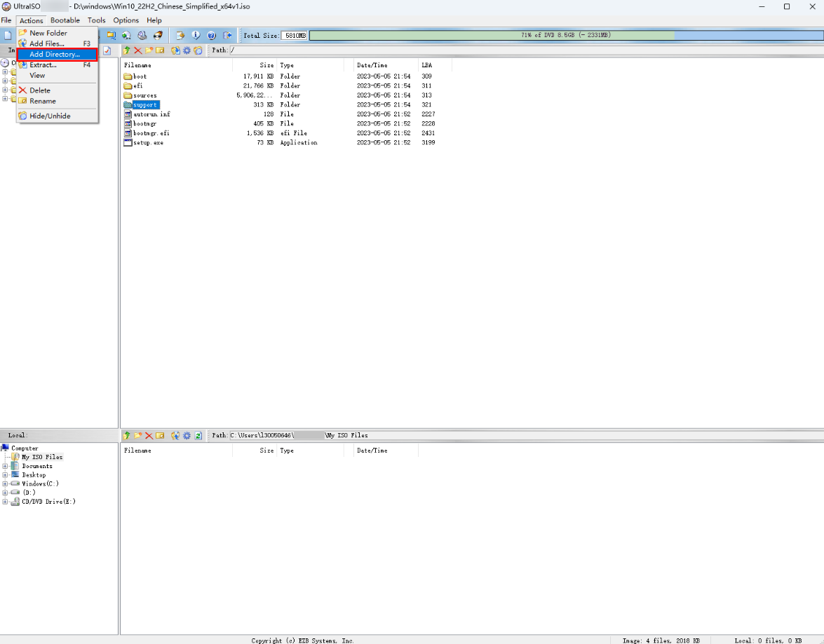Expand the (D:) drive node
824x644 pixels.
5,493
